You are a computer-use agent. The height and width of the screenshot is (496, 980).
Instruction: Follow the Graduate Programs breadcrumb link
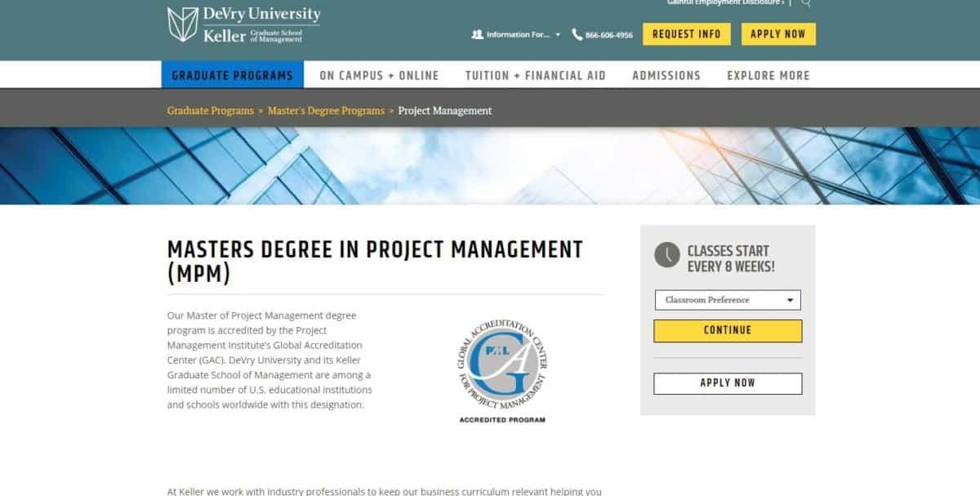tap(210, 110)
